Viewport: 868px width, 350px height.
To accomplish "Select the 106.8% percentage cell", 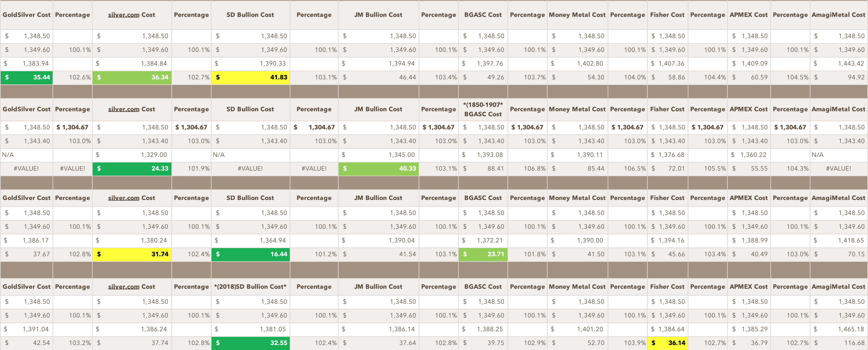I will 527,169.
